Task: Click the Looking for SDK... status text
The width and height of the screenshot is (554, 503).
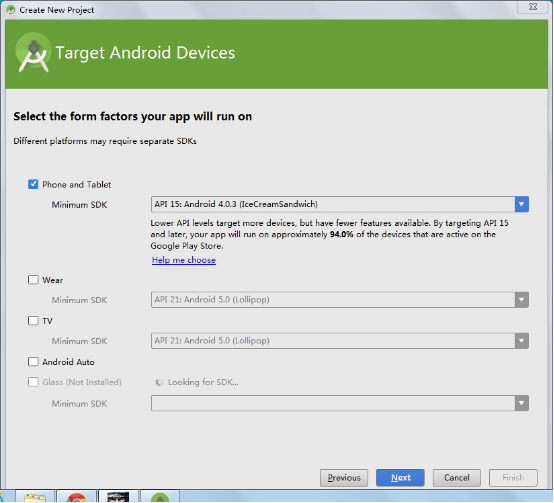Action: coord(203,382)
